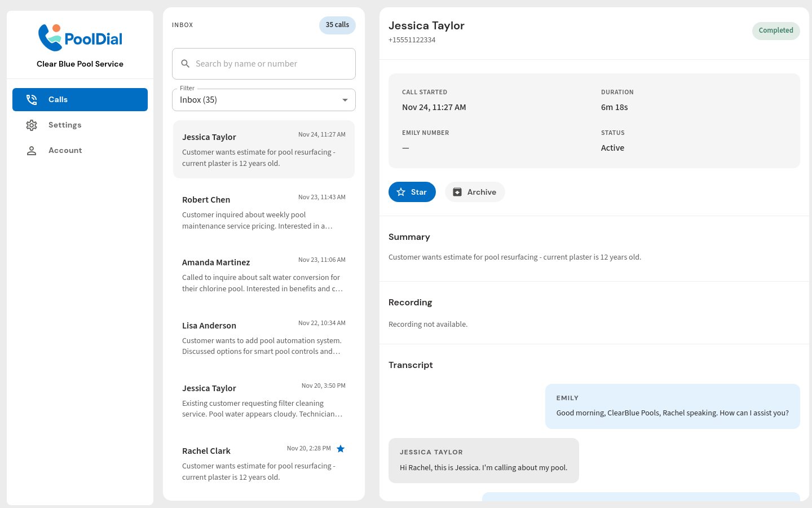Open Settings via the gear icon
This screenshot has width=812, height=508.
[x=32, y=125]
